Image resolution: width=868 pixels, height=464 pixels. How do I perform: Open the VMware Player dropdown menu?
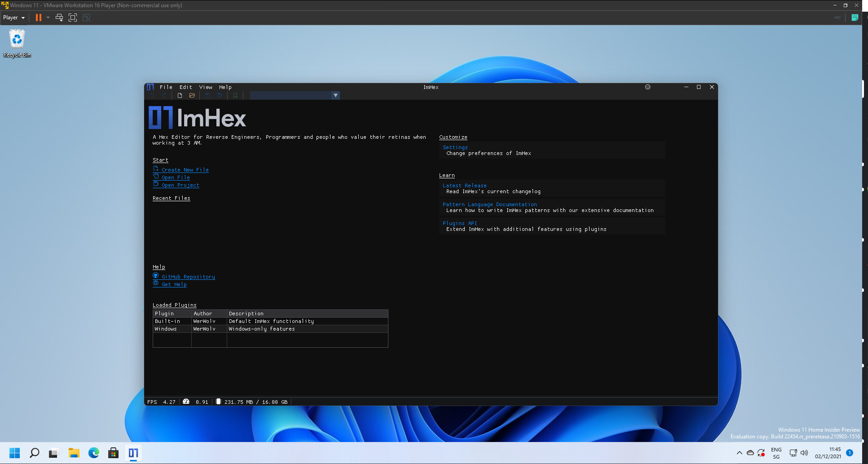pos(13,18)
